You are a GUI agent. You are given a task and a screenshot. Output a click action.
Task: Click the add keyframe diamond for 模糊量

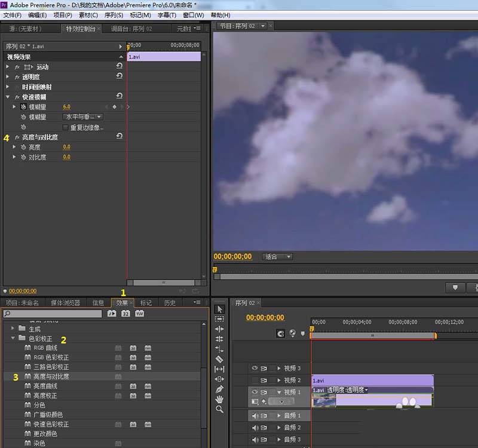(114, 107)
